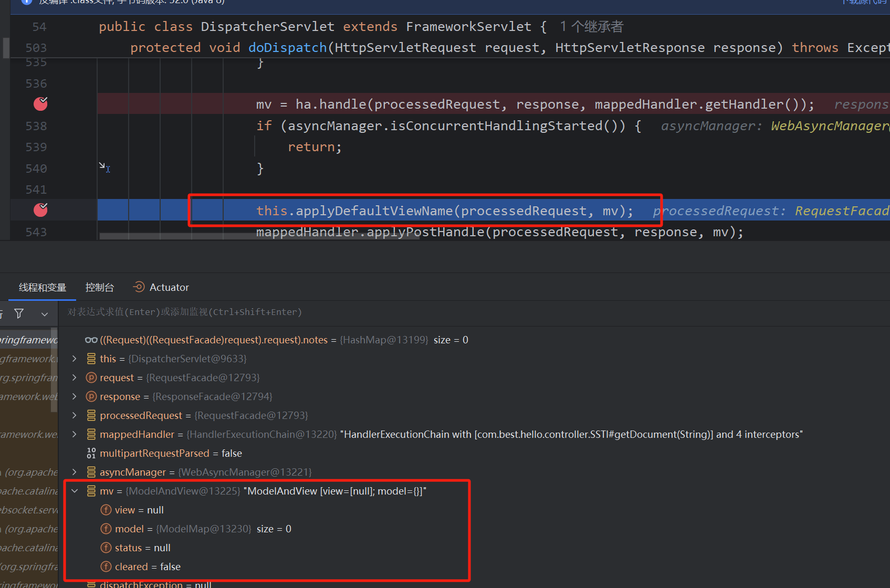Open the 控制台 tab
Screen dimensions: 890x588
point(100,287)
